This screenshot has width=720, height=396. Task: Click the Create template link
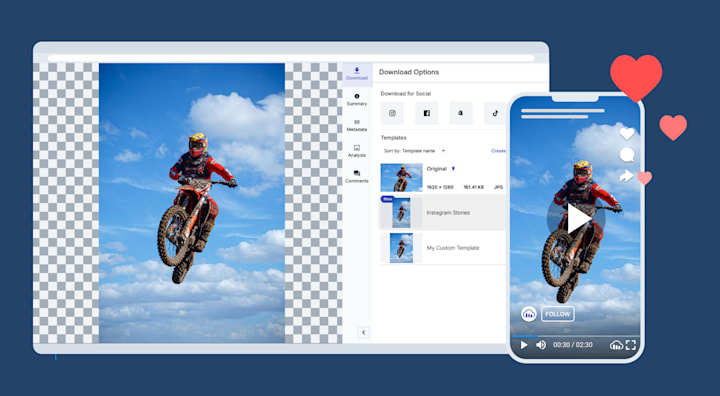498,151
